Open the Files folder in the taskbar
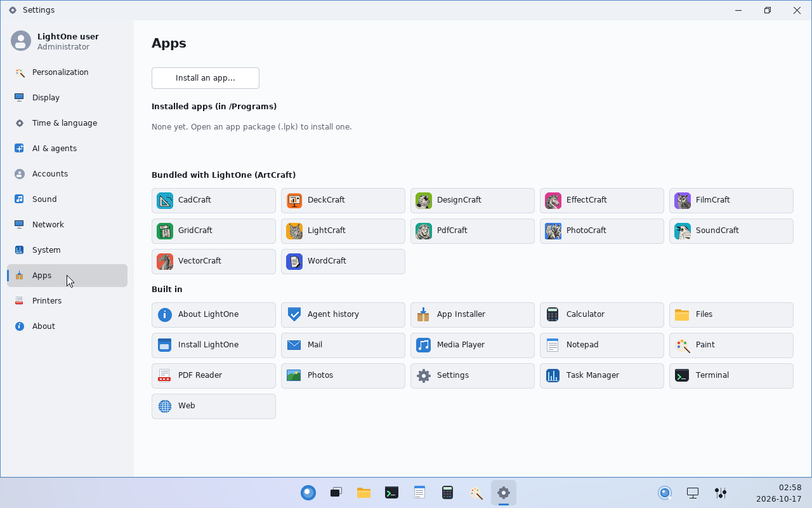The image size is (812, 508). tap(363, 493)
